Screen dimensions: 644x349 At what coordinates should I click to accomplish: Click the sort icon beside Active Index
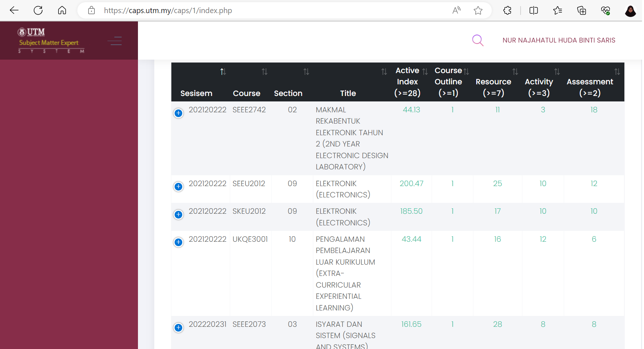(x=425, y=71)
